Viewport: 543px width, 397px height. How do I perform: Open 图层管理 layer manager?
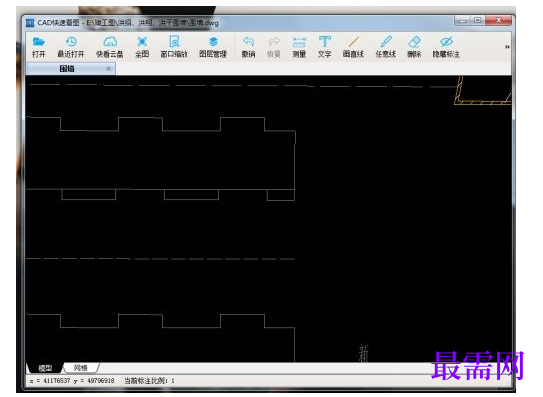pyautogui.click(x=213, y=47)
